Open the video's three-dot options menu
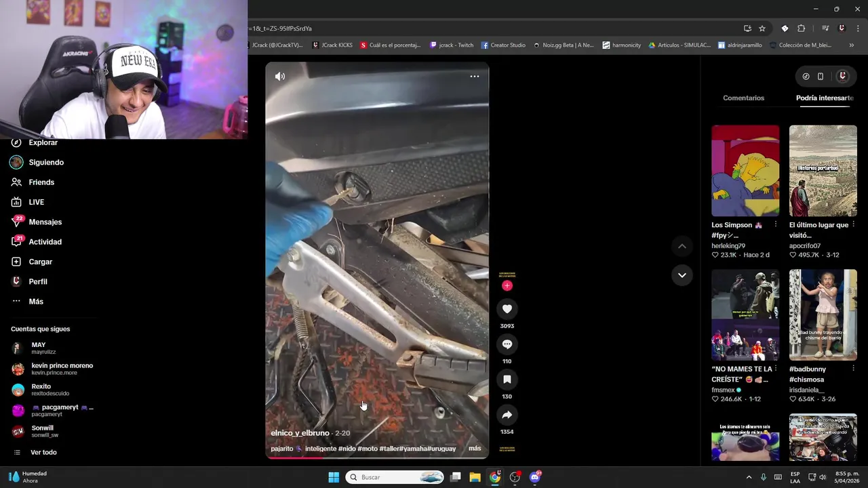This screenshot has width=868, height=488. 475,77
